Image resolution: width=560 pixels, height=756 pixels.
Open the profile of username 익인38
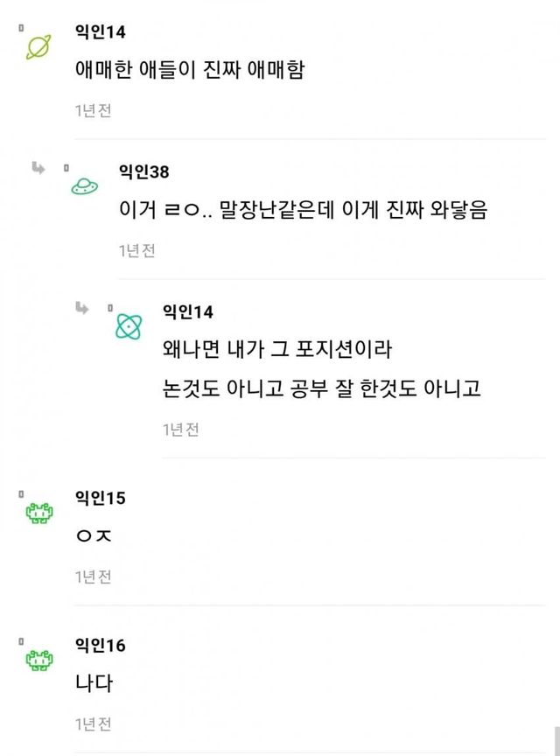click(x=143, y=171)
